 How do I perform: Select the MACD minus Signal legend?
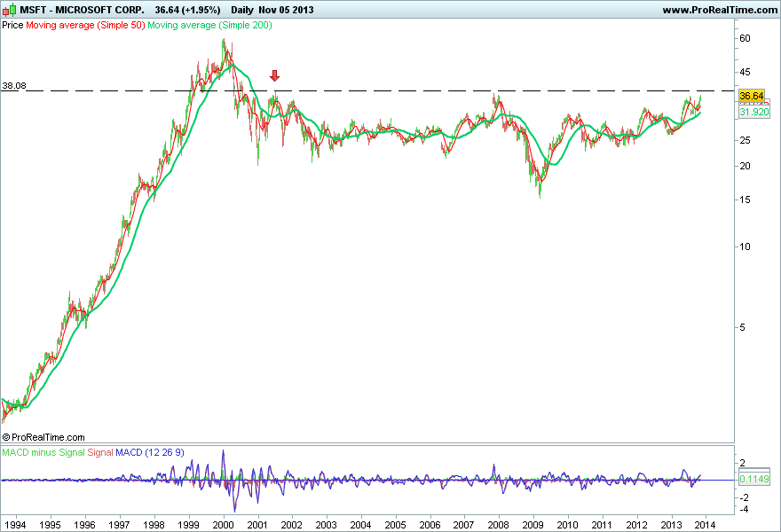43,452
